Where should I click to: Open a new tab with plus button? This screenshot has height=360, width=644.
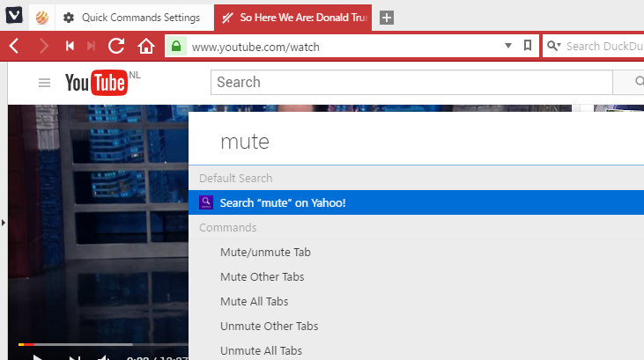tap(387, 18)
